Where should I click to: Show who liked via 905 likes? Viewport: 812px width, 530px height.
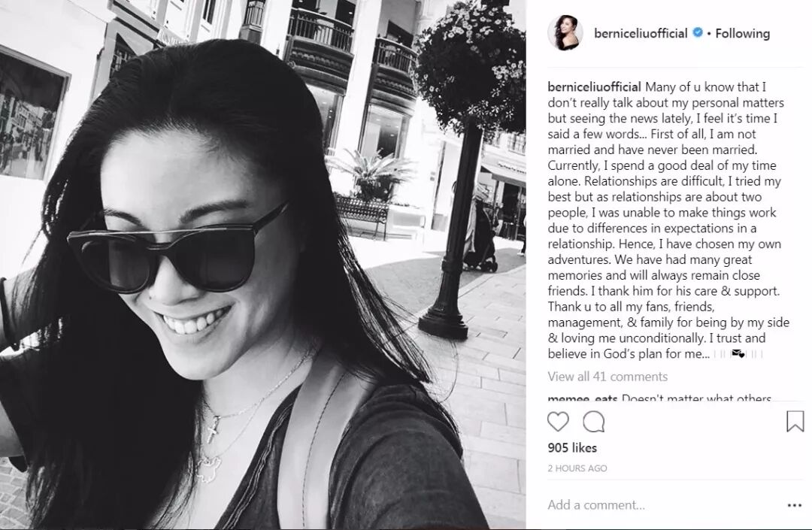click(572, 448)
